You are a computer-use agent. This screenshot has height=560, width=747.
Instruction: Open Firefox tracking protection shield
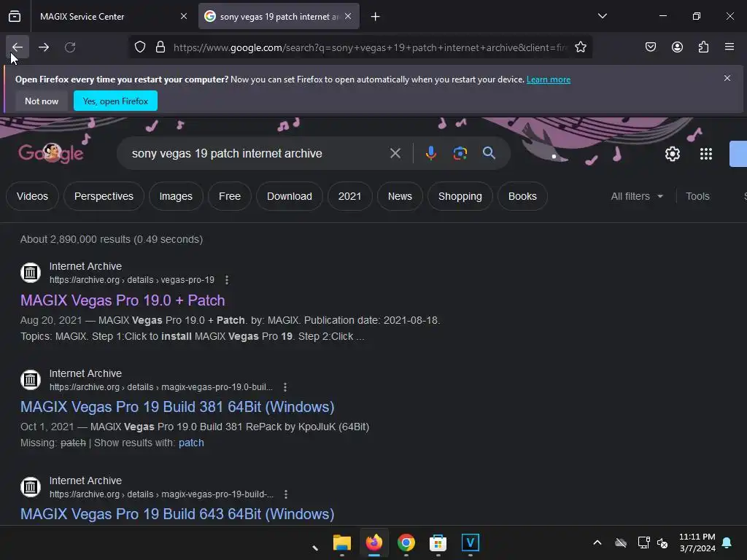pyautogui.click(x=139, y=47)
